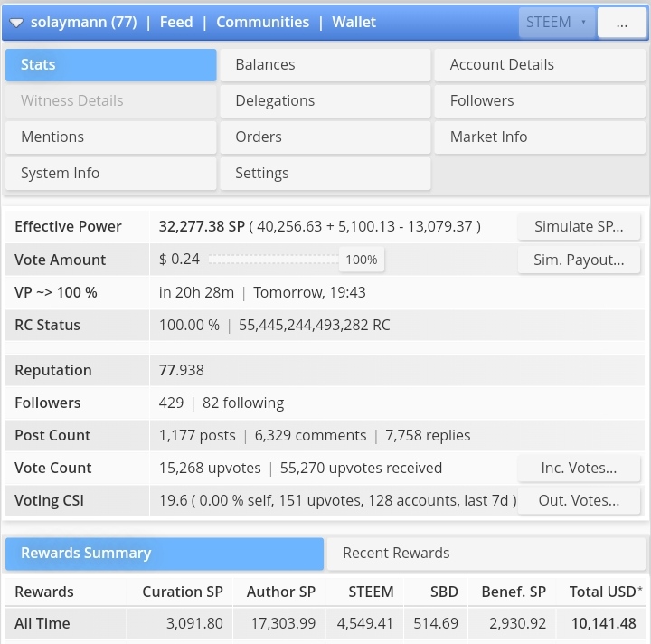This screenshot has height=644, width=651.
Task: Switch to Account Details tab
Action: (540, 65)
